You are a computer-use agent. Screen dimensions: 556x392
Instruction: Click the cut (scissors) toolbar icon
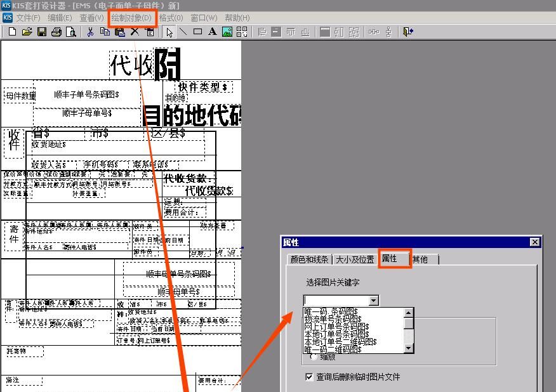pos(90,31)
